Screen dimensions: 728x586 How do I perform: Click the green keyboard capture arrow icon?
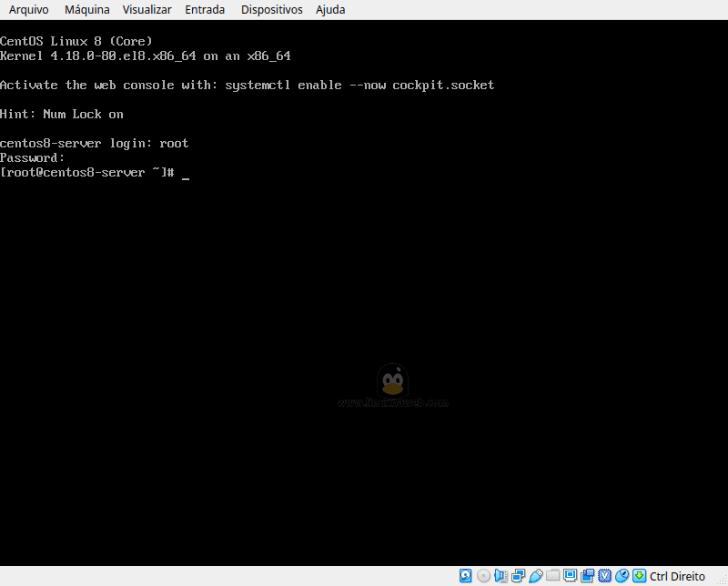pos(640,576)
